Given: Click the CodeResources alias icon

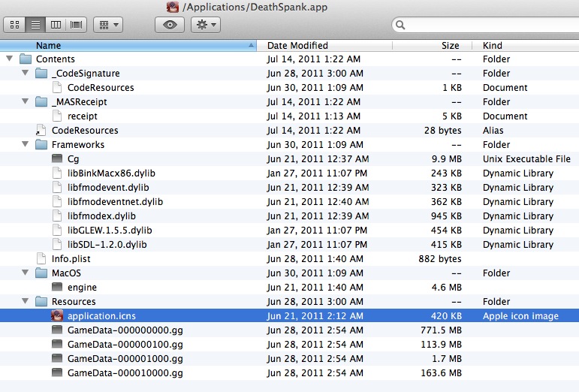Looking at the screenshot, I should pos(41,131).
